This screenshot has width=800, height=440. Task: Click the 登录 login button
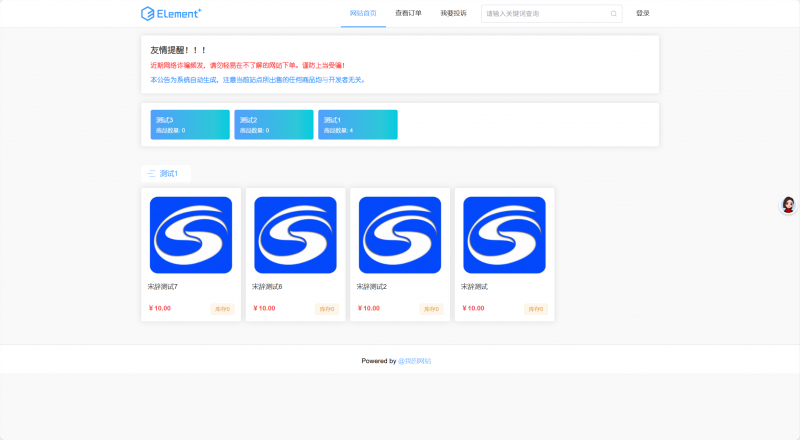click(643, 14)
